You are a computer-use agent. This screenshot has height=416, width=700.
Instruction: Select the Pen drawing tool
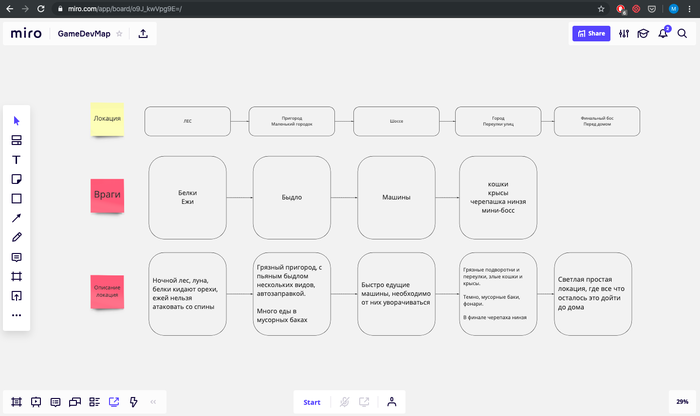pyautogui.click(x=17, y=237)
